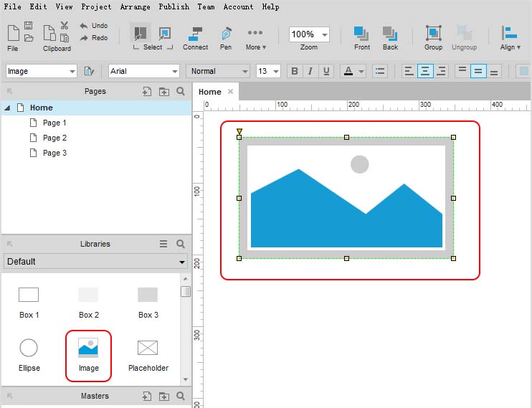
Task: Open the Publish menu
Action: click(x=174, y=6)
